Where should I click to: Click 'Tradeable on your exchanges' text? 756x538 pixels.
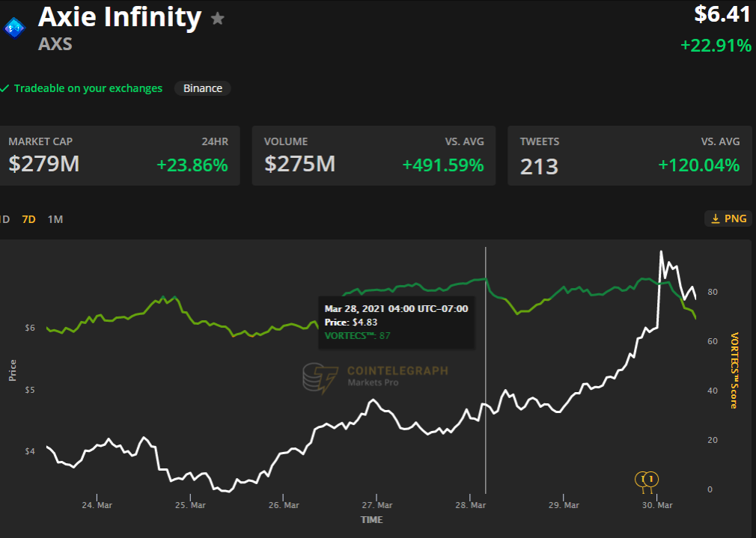88,88
